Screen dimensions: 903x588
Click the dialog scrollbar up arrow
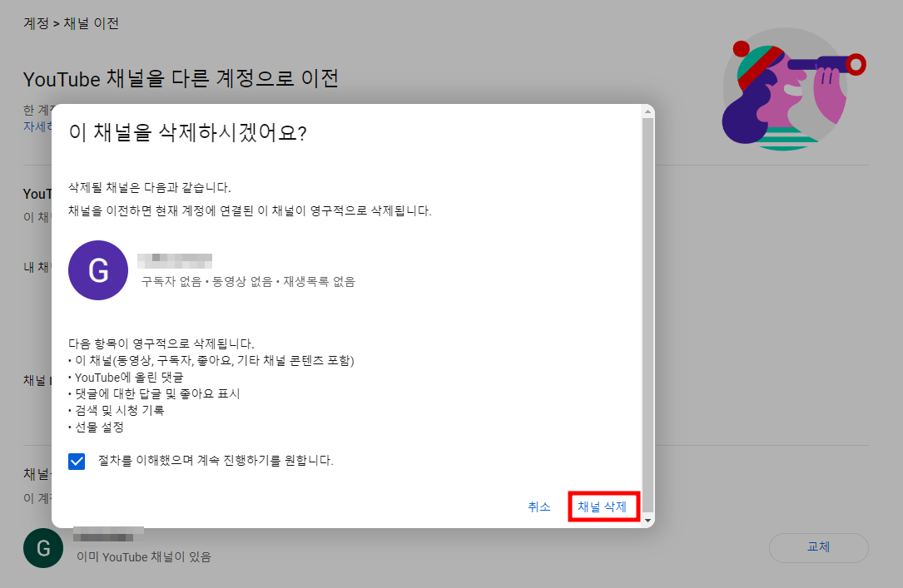coord(647,111)
